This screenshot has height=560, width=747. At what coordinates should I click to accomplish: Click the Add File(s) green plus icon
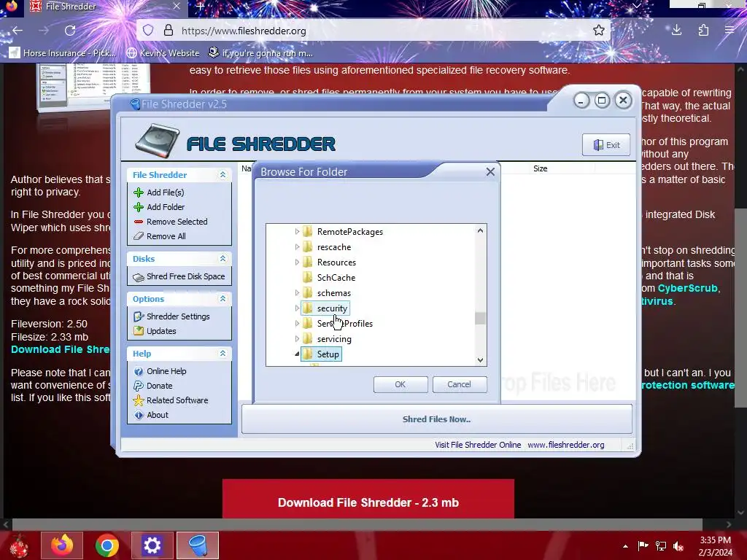point(139,192)
